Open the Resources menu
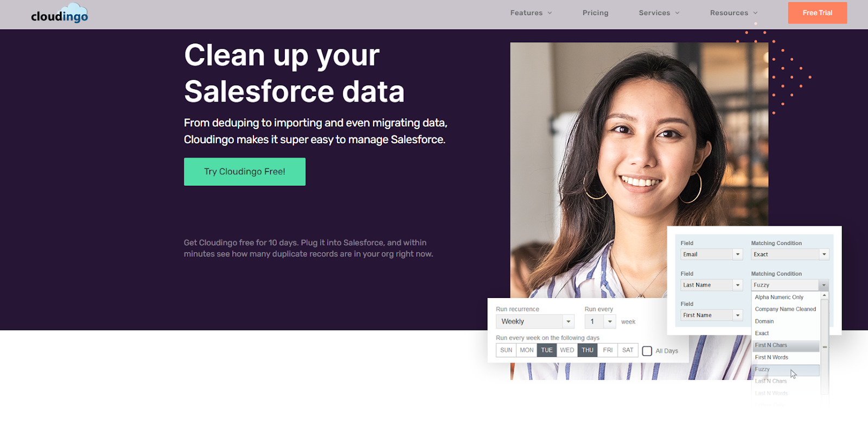 coord(734,13)
